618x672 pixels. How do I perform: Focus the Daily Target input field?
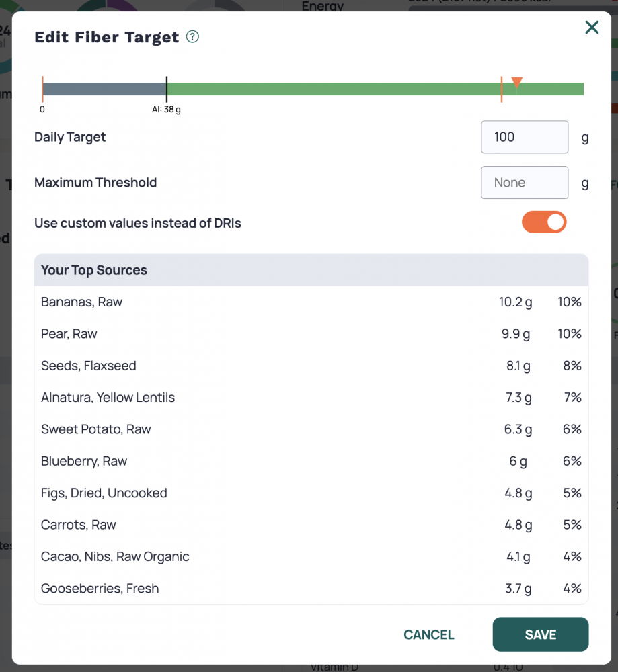525,137
